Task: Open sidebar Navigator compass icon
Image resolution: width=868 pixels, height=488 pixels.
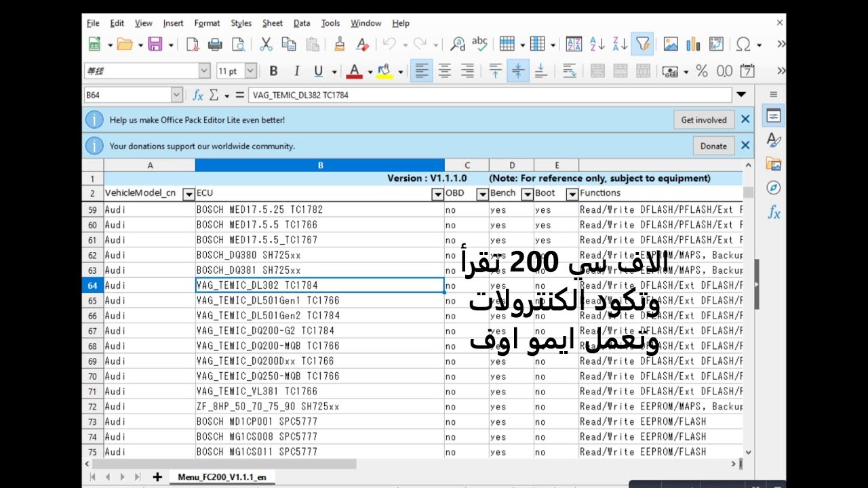Action: coord(774,188)
